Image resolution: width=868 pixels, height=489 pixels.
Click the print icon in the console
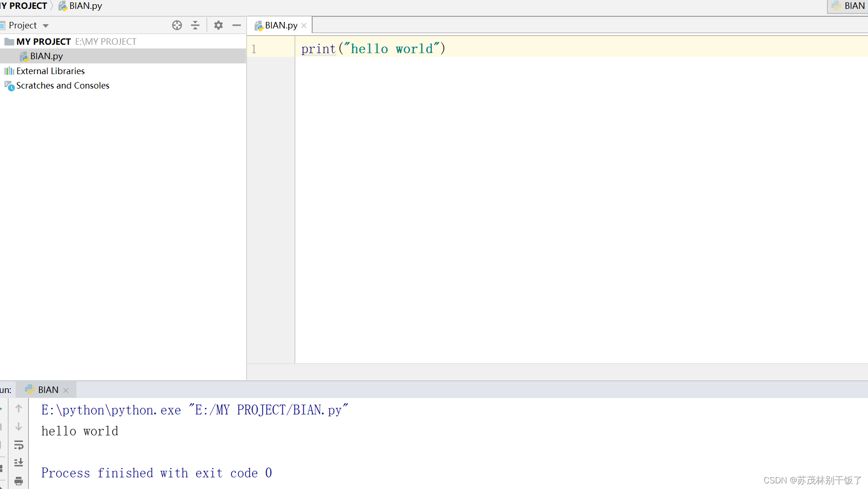pos(19,481)
